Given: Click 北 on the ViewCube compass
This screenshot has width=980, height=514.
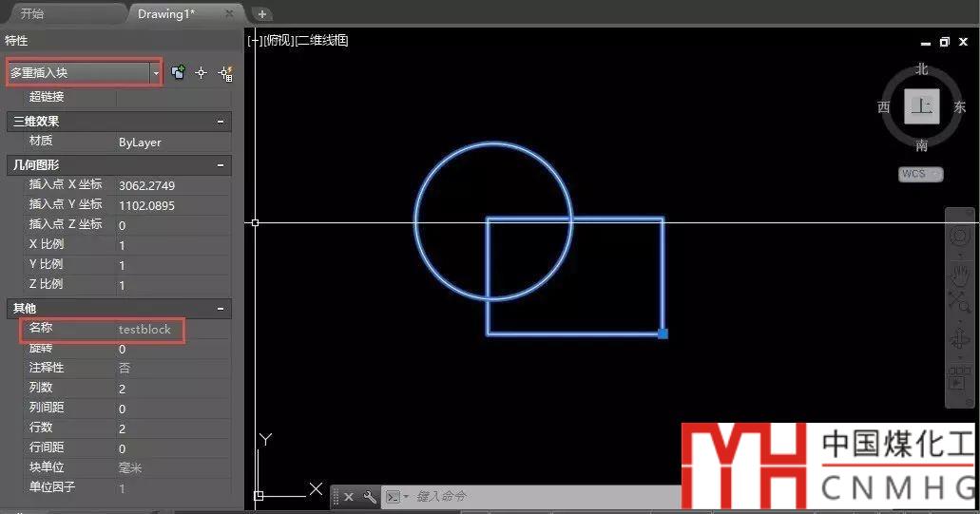Looking at the screenshot, I should (922, 68).
